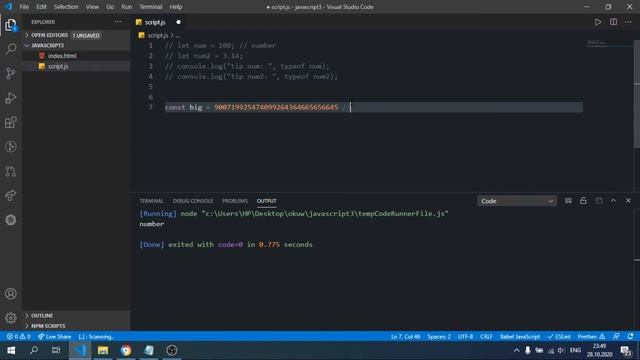Switch to the TERMINAL panel tab
This screenshot has width=640, height=360.
tap(151, 201)
